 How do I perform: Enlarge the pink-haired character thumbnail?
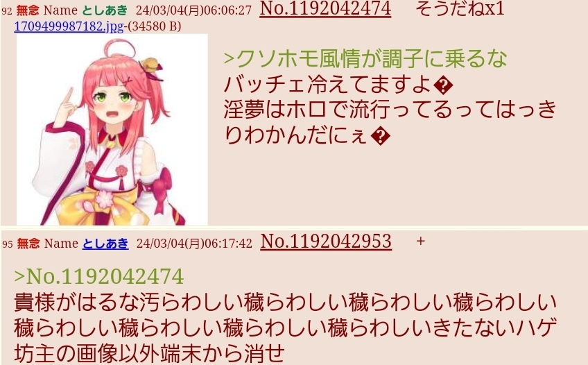[x=112, y=130]
